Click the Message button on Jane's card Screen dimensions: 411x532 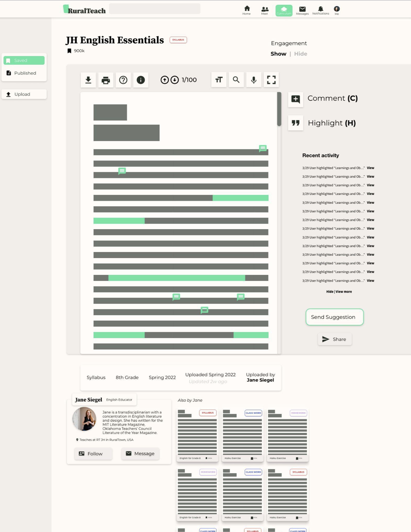coord(140,453)
